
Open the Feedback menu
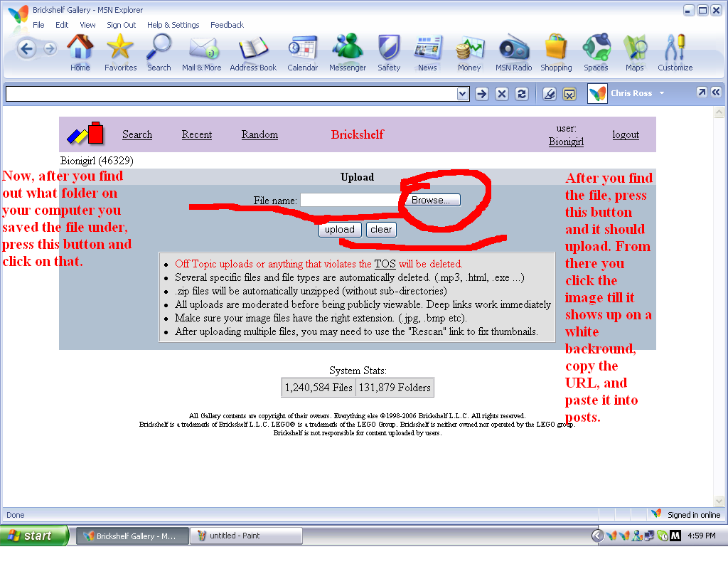pos(227,25)
